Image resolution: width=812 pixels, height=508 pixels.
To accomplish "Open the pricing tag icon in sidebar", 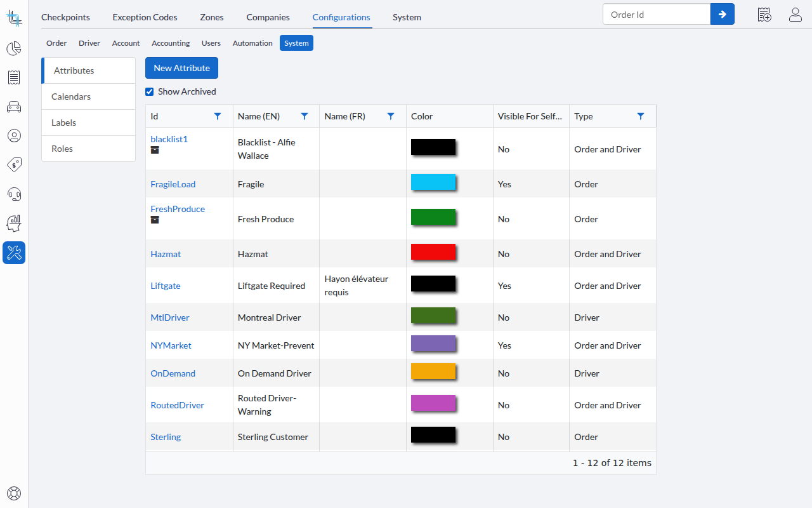I will pyautogui.click(x=14, y=165).
